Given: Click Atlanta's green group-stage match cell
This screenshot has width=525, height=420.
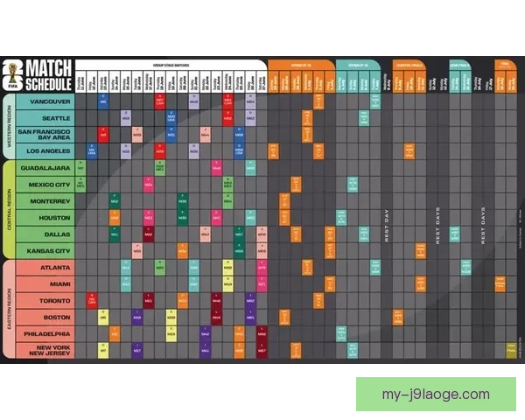Looking at the screenshot, I should pos(160,267).
